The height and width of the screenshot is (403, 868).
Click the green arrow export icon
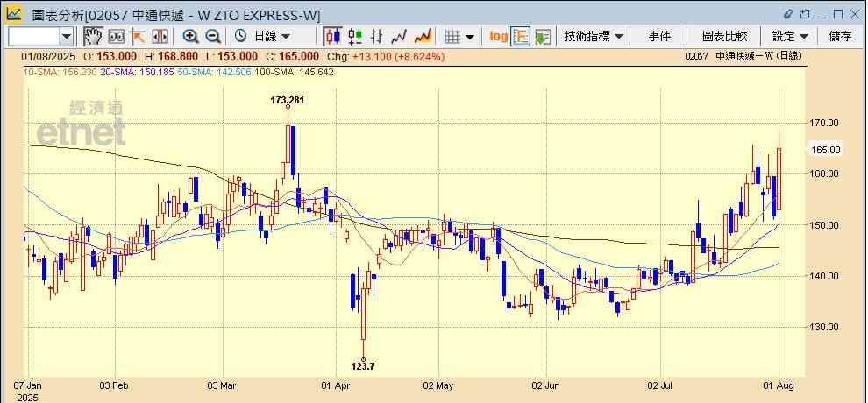pos(543,37)
